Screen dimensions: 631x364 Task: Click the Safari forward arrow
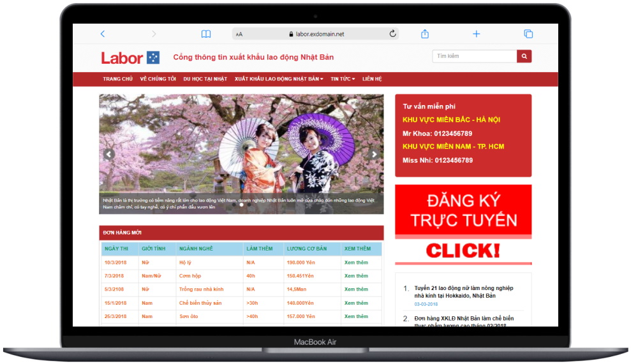tap(154, 34)
